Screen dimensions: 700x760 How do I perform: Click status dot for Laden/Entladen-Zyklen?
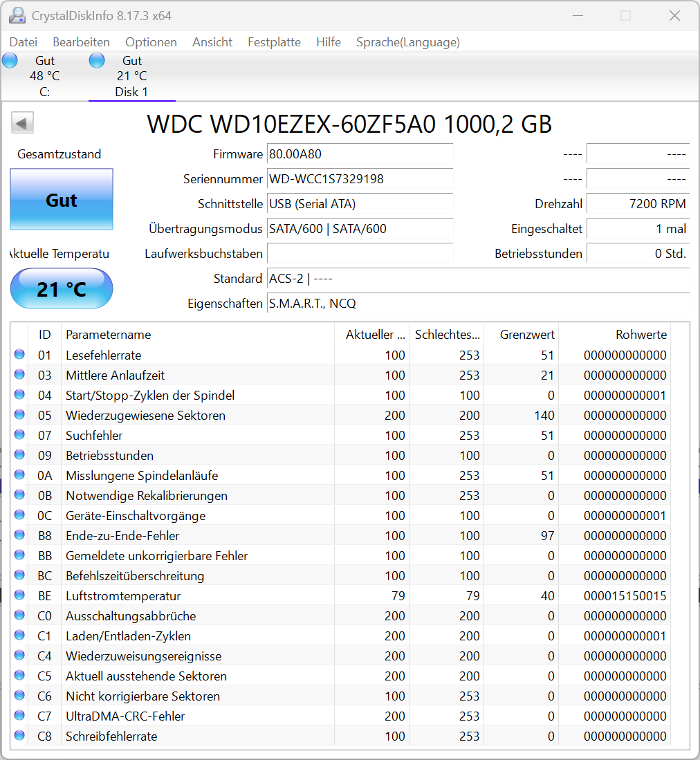pos(19,635)
